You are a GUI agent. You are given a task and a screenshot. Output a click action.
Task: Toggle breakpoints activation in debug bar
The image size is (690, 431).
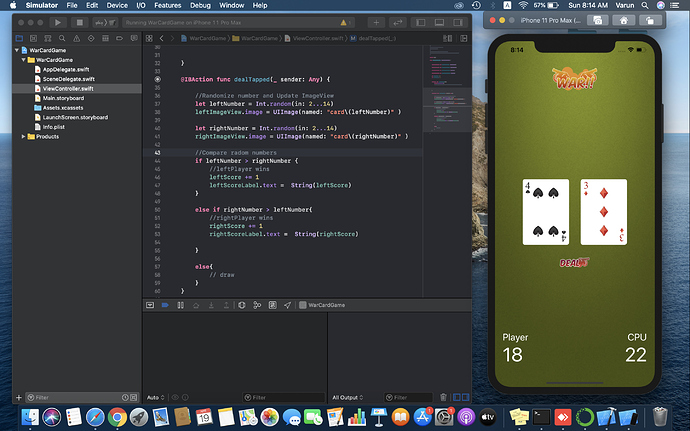165,304
